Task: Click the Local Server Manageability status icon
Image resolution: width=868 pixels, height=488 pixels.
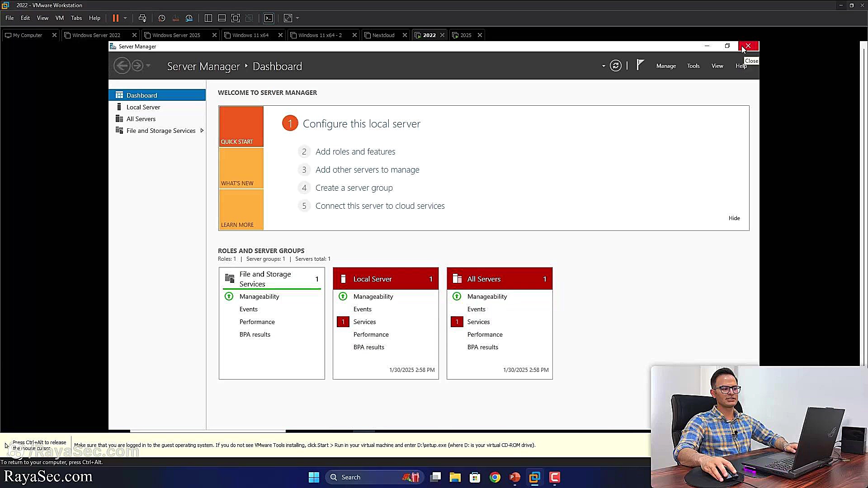Action: pyautogui.click(x=343, y=296)
